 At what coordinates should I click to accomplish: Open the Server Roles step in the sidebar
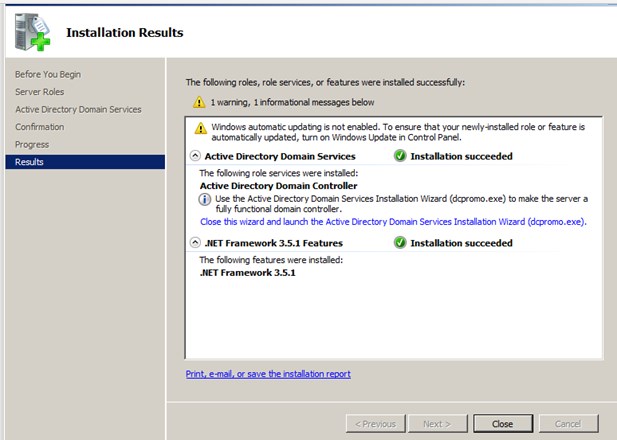41,92
